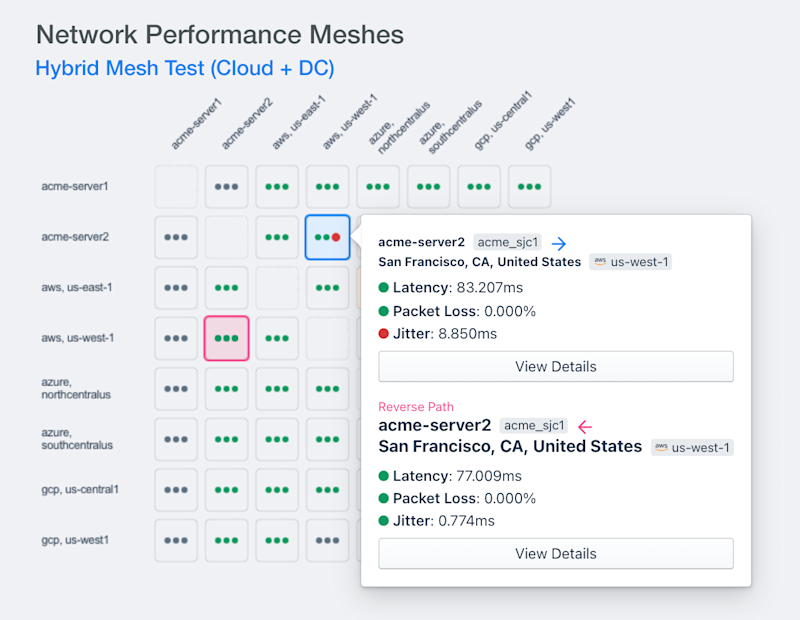The image size is (800, 620).
Task: Click gray cell gcp us-west1 row, aws us-west-1 column
Action: [328, 540]
